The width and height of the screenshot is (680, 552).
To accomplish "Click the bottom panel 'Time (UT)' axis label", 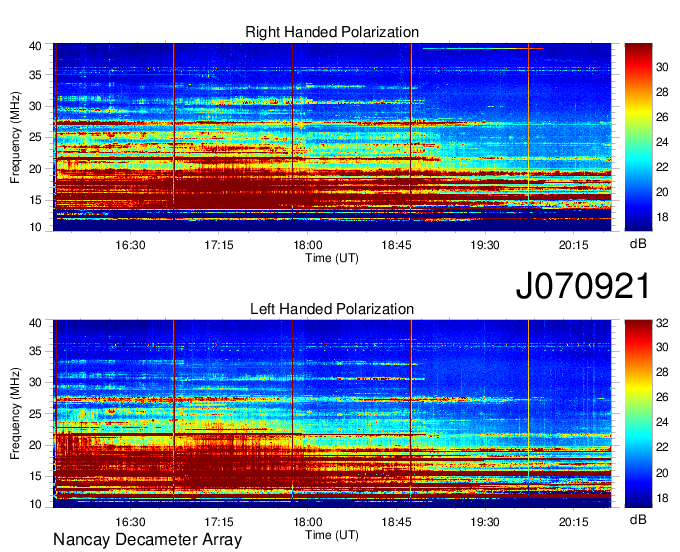I will pos(332,535).
